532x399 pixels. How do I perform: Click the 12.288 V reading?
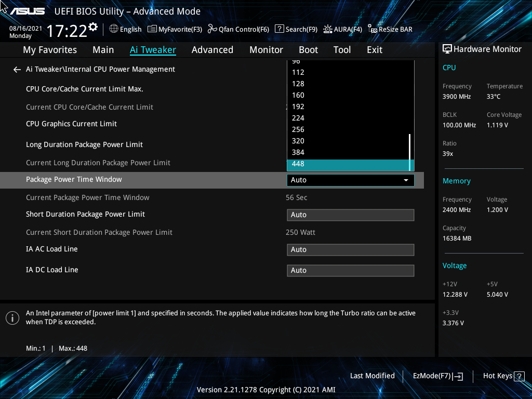455,295
